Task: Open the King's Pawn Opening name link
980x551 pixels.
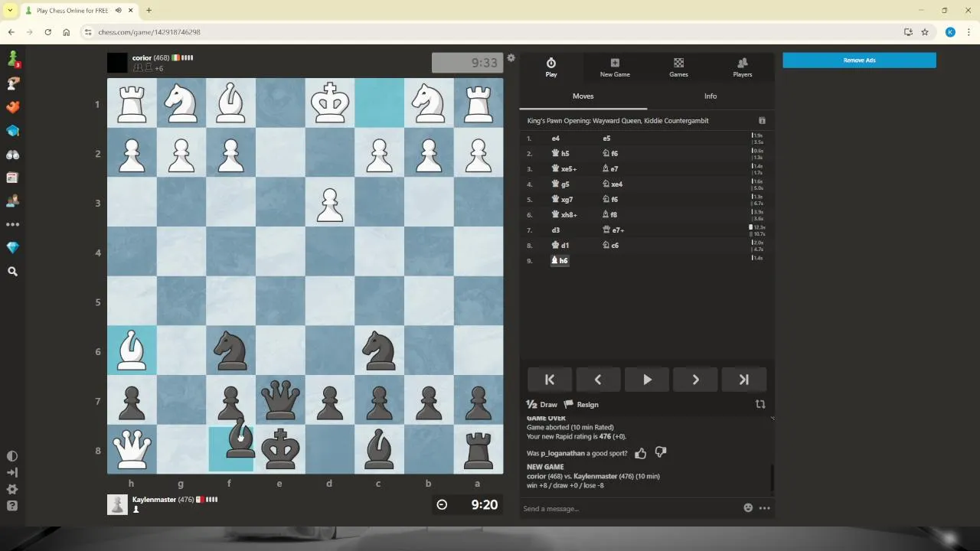Action: coord(618,121)
